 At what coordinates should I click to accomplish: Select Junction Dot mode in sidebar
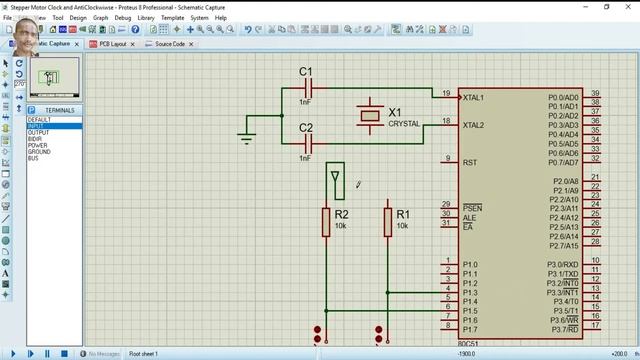click(5, 84)
